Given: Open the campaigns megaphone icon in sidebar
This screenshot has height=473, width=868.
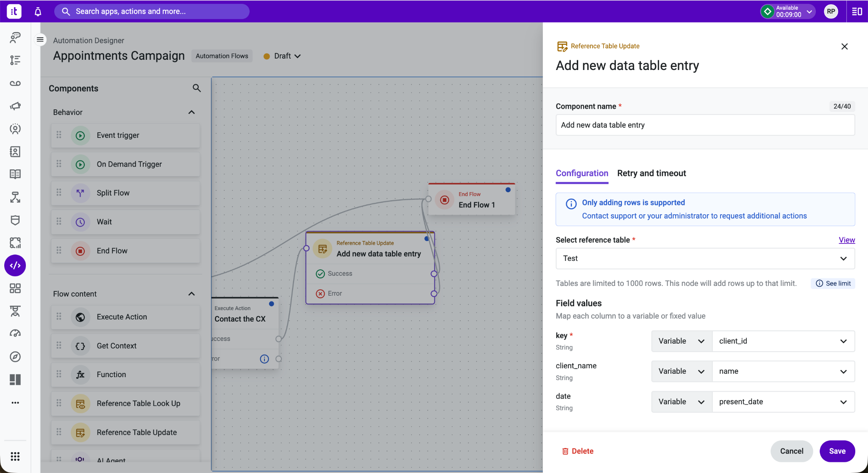Looking at the screenshot, I should click(15, 106).
